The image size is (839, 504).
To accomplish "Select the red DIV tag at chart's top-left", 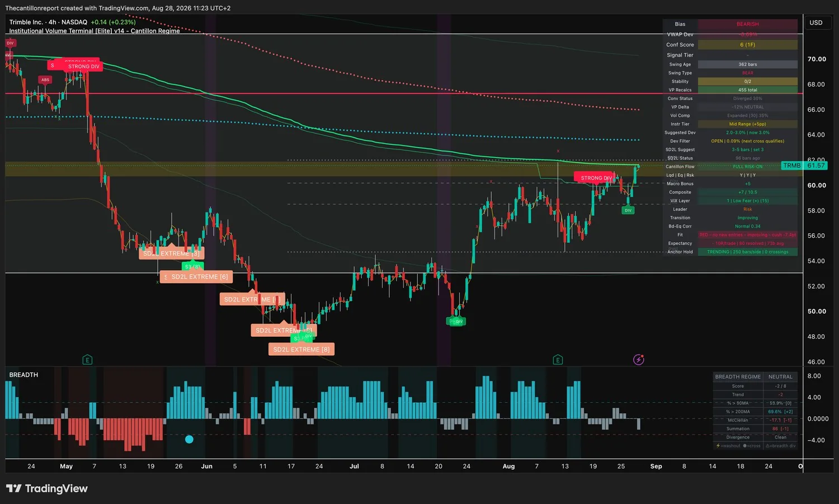I will coord(10,43).
